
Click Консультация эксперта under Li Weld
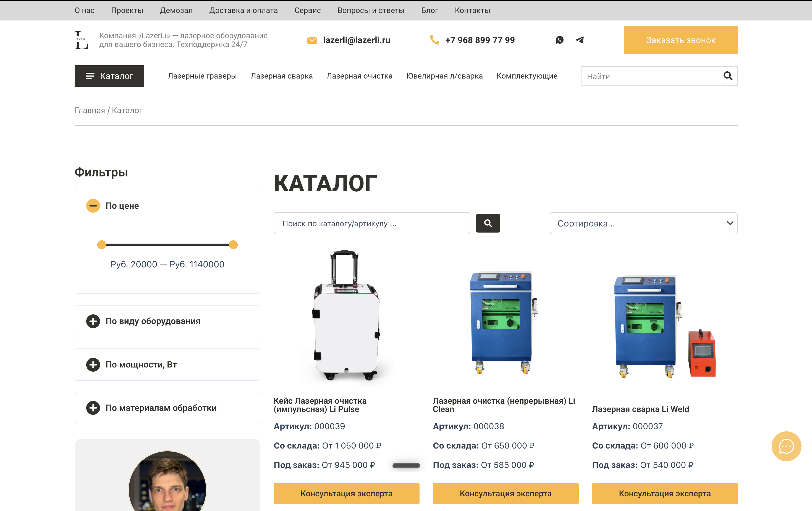(665, 493)
